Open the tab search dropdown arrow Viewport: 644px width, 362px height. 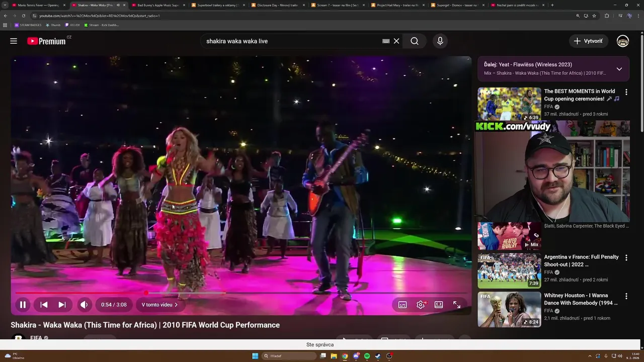click(5, 5)
